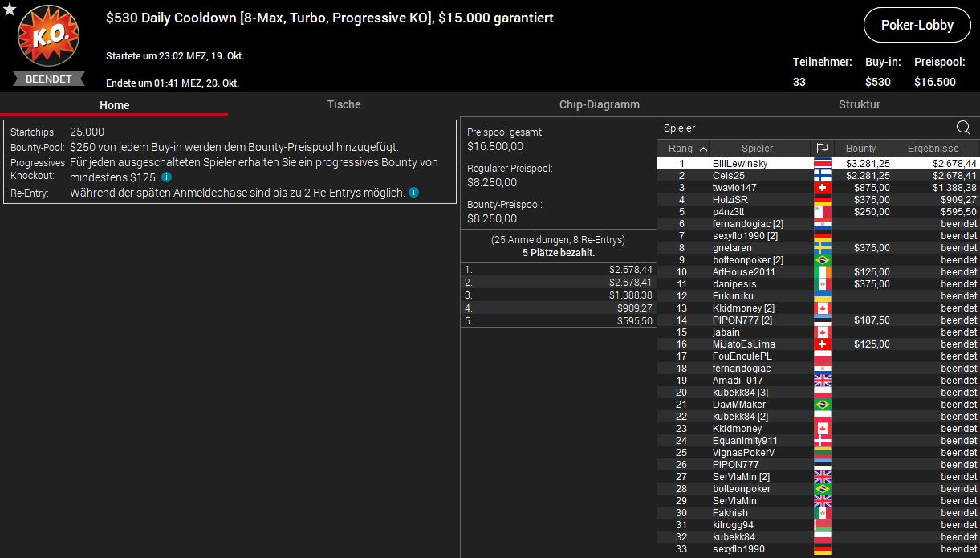Screen dimensions: 980x558
Task: Click the favorite star icon
Action: pos(9,9)
